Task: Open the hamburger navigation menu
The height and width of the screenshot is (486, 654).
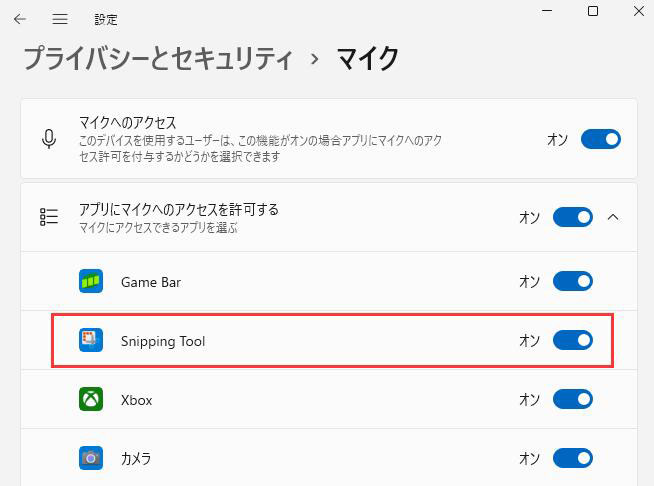Action: pyautogui.click(x=60, y=19)
